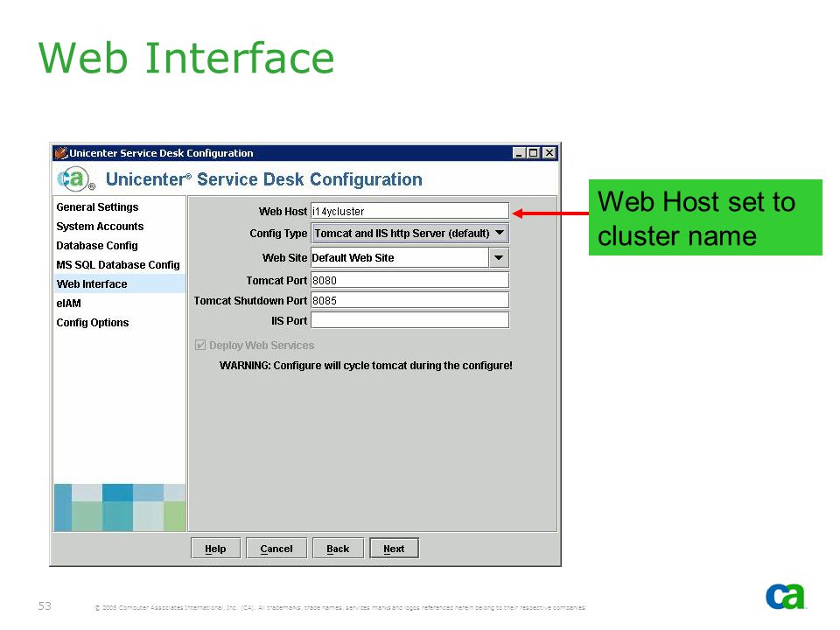Click the Web Site text box

click(400, 257)
